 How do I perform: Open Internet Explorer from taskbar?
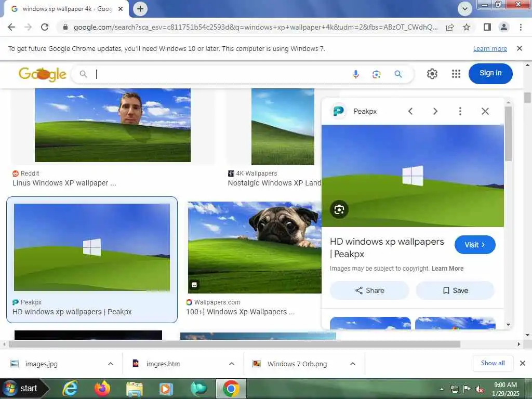tap(70, 389)
